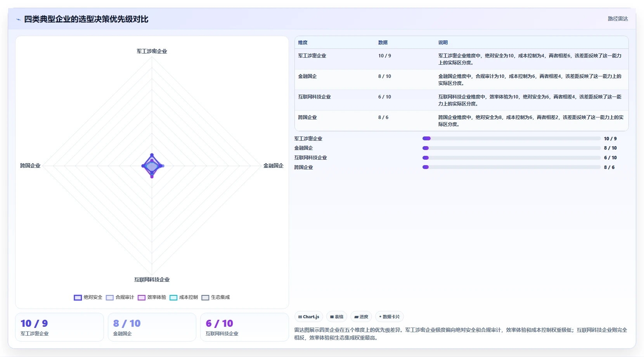The height and width of the screenshot is (357, 644).
Task: Click the radar axis label 跨国企业
Action: pos(30,166)
